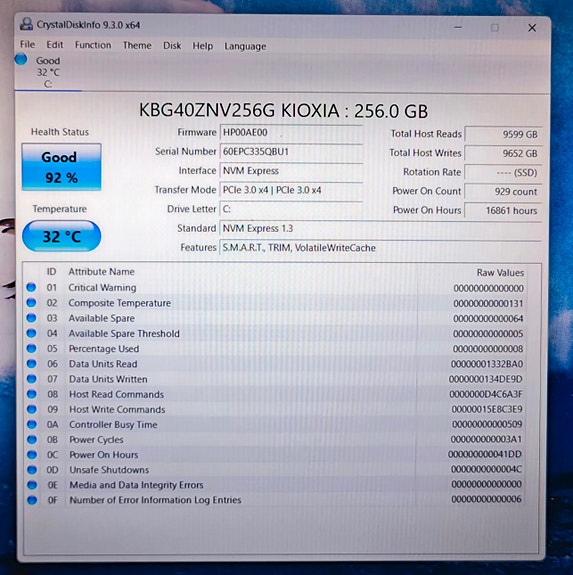Click the 32 °C temperature button
Viewport: 573px width, 575px height.
coord(61,236)
